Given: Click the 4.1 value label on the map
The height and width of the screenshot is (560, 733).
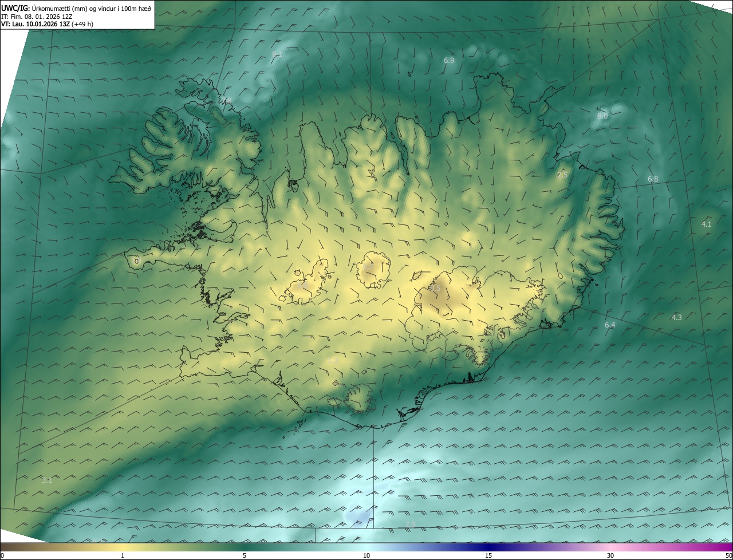Looking at the screenshot, I should pos(707,224).
